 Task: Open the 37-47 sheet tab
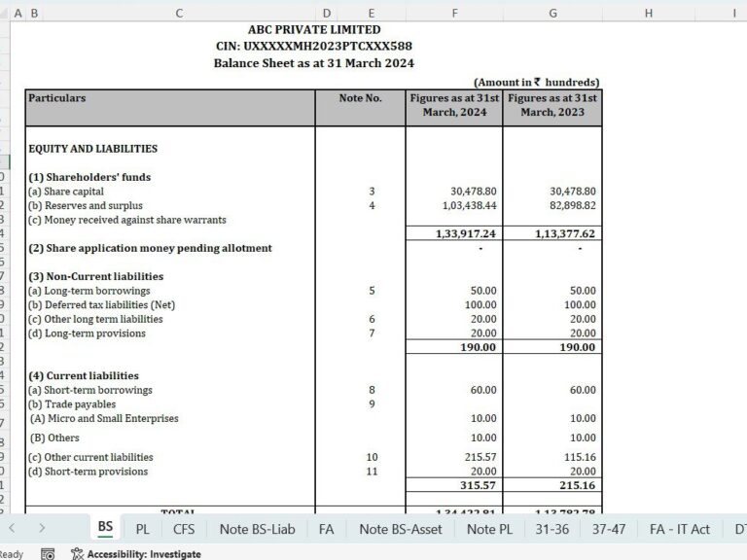click(609, 529)
